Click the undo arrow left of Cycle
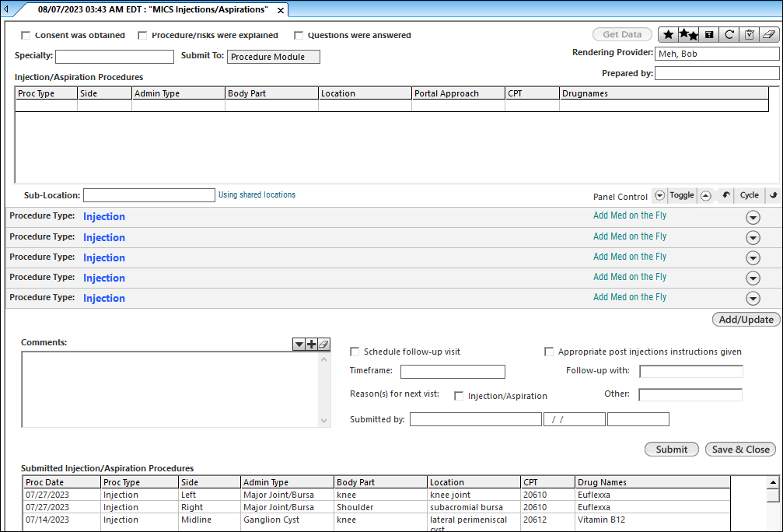Screen dimensions: 783x532 click(726, 195)
